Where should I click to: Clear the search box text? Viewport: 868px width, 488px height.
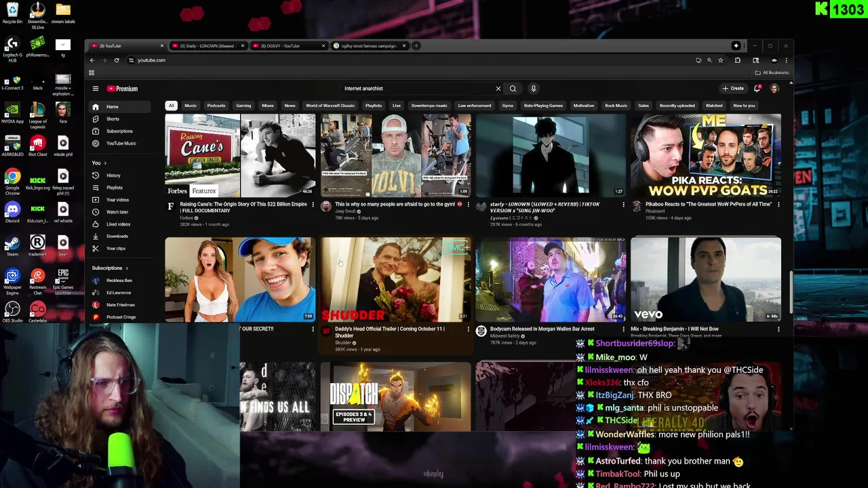click(498, 89)
